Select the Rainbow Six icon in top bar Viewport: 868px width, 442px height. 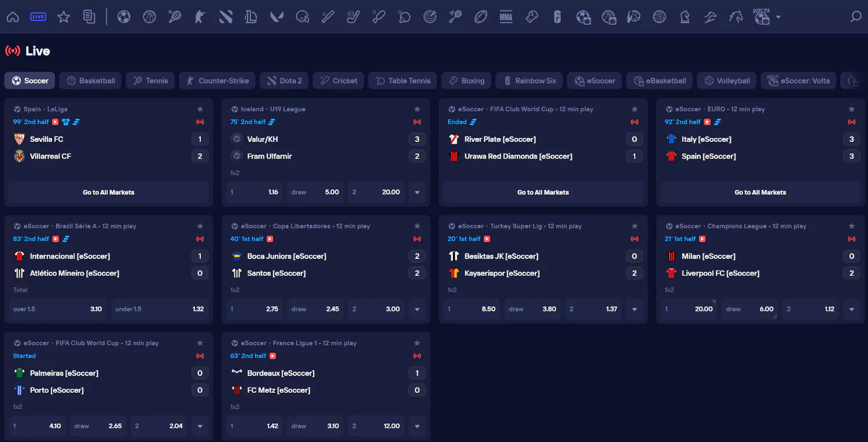tap(557, 17)
